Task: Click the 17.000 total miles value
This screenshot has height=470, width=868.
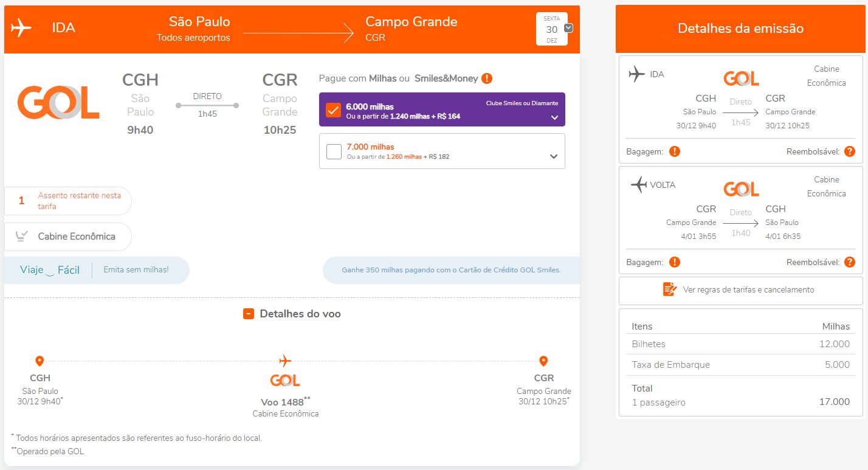Action: tap(834, 402)
